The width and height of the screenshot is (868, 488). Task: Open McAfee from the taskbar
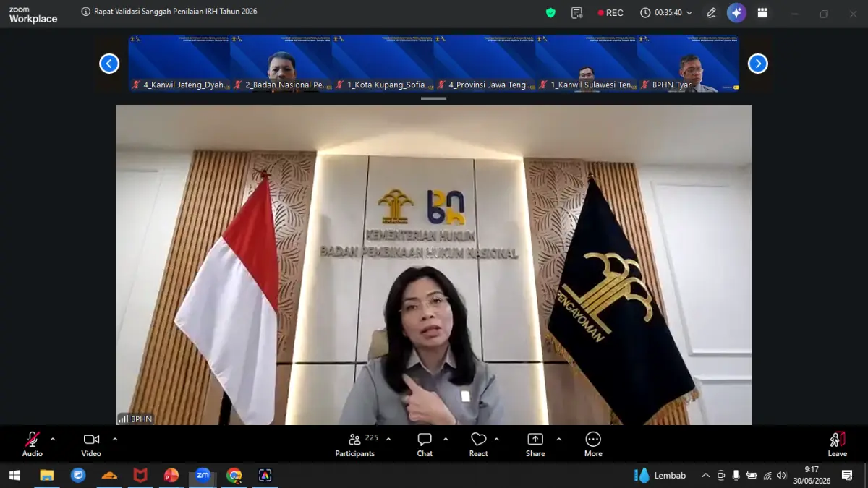[140, 475]
